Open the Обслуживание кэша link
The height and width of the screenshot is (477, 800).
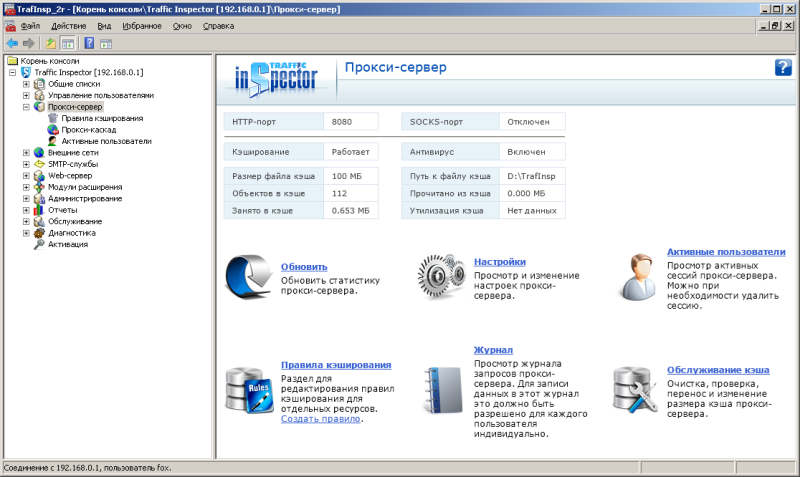(718, 370)
